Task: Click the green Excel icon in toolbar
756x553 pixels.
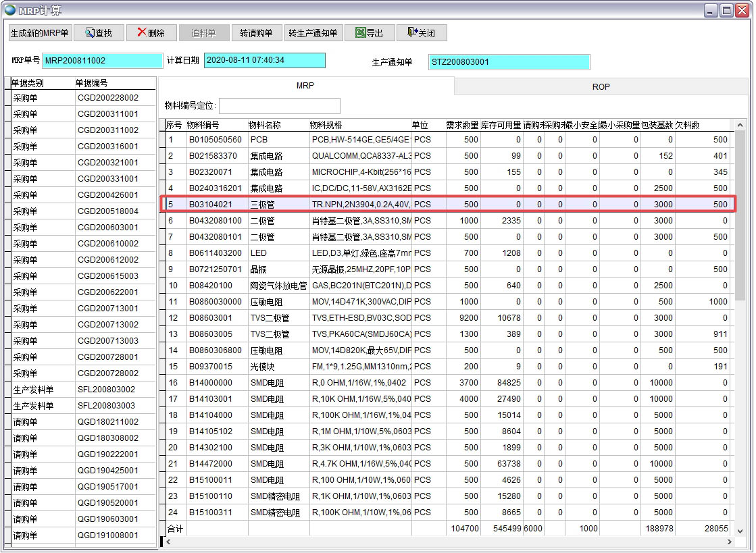Action: [x=360, y=32]
